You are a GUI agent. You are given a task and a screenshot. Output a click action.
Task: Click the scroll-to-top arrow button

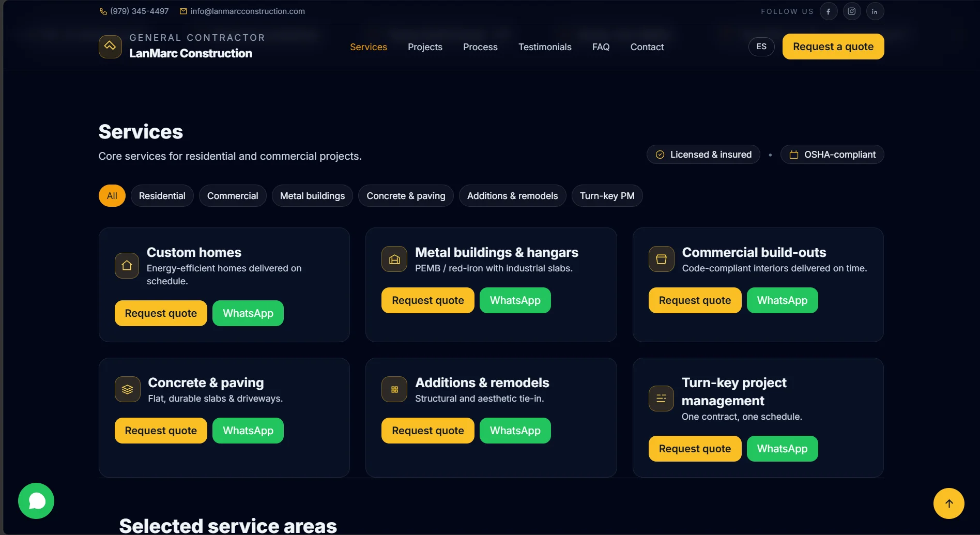click(948, 503)
